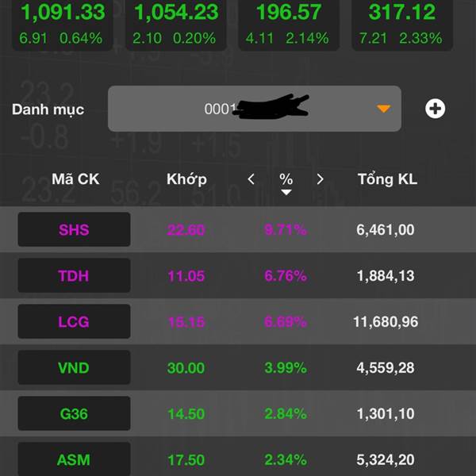Sort by % column descending arrow
This screenshot has width=476, height=476.
pyautogui.click(x=286, y=192)
